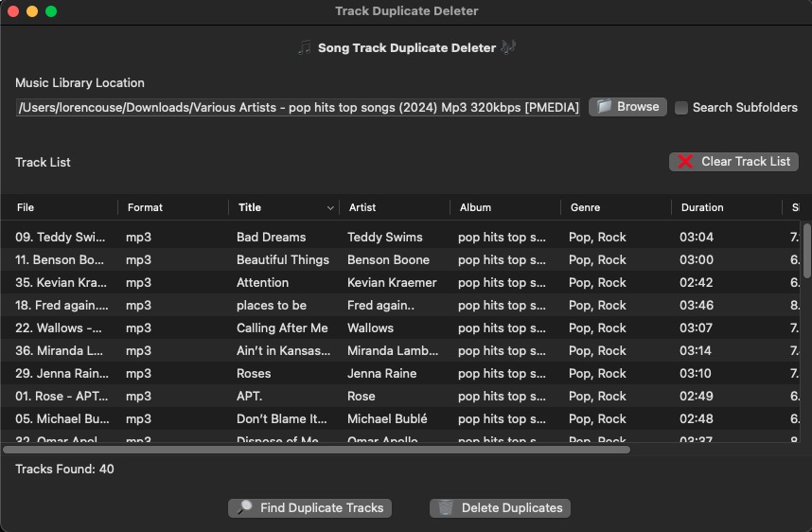This screenshot has height=532, width=812.
Task: Click the 'Don't Blame It...' title cell
Action: [282, 419]
